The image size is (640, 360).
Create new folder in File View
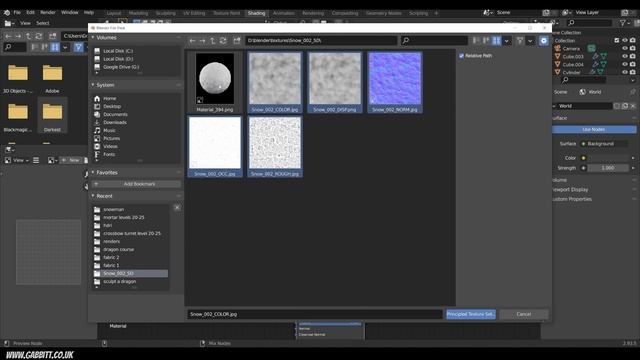tap(237, 41)
